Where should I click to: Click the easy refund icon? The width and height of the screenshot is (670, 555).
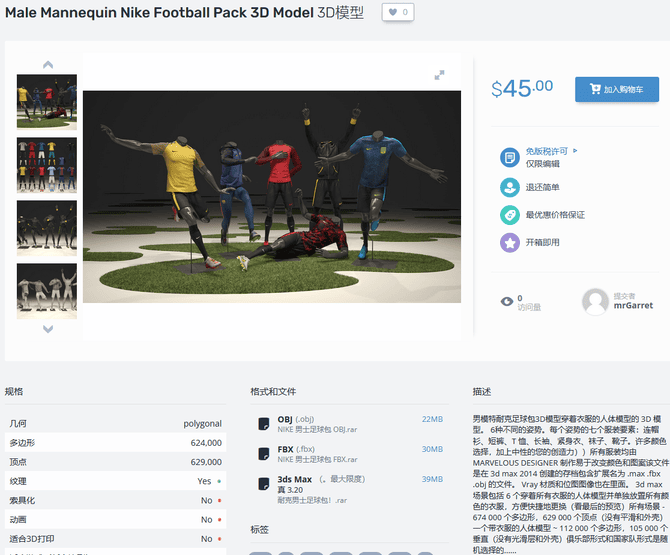point(510,187)
